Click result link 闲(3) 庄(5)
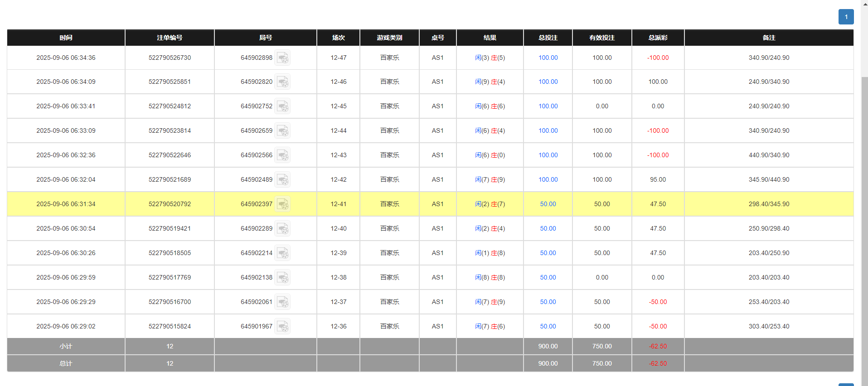 490,58
